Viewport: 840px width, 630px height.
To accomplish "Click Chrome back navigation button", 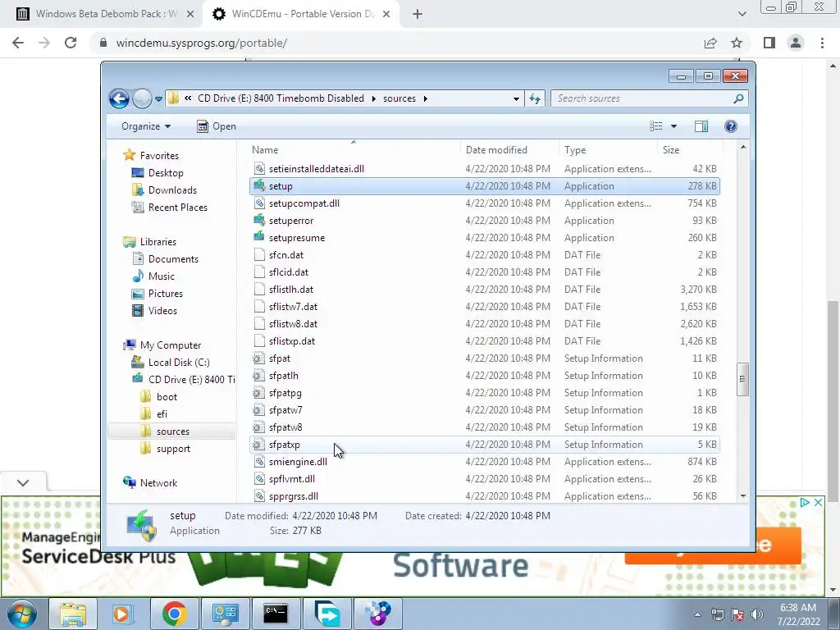I will 18,43.
